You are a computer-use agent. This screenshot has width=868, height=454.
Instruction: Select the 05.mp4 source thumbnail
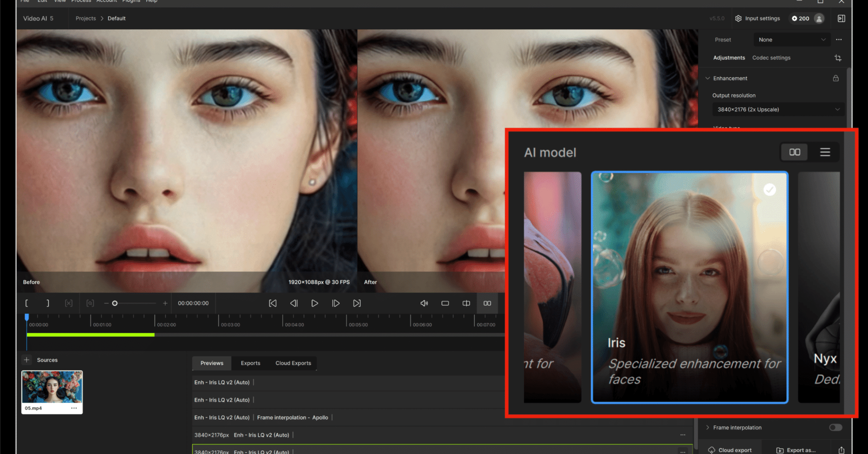tap(52, 387)
